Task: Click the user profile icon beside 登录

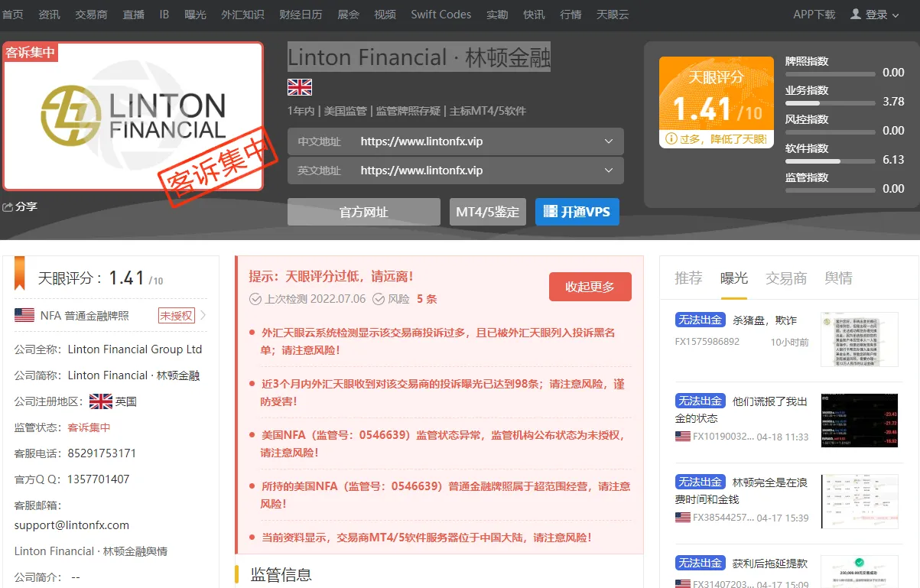Action: tap(856, 14)
